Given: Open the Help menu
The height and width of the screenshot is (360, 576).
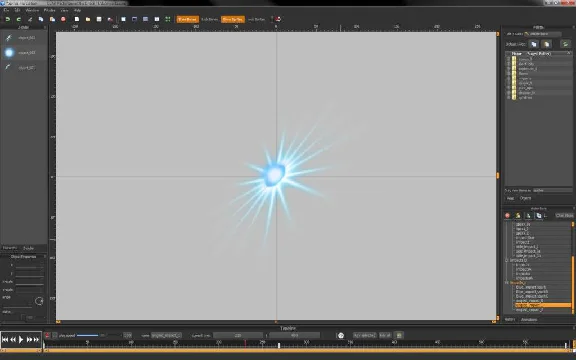Looking at the screenshot, I should click(77, 10).
